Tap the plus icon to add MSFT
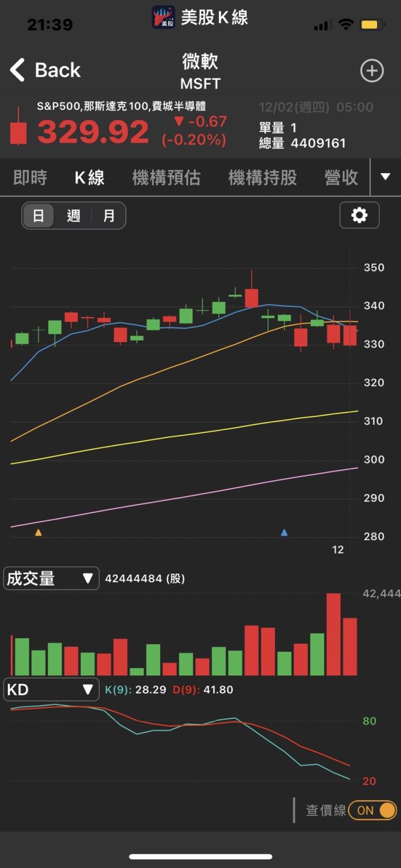The image size is (401, 868). (371, 71)
